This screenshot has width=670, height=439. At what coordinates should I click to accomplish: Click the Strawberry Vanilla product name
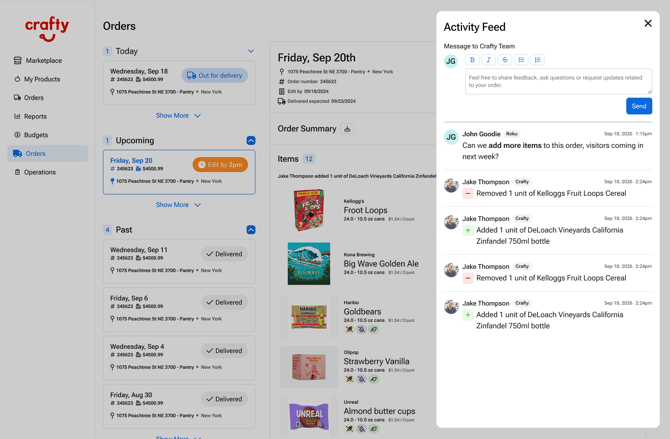(376, 361)
